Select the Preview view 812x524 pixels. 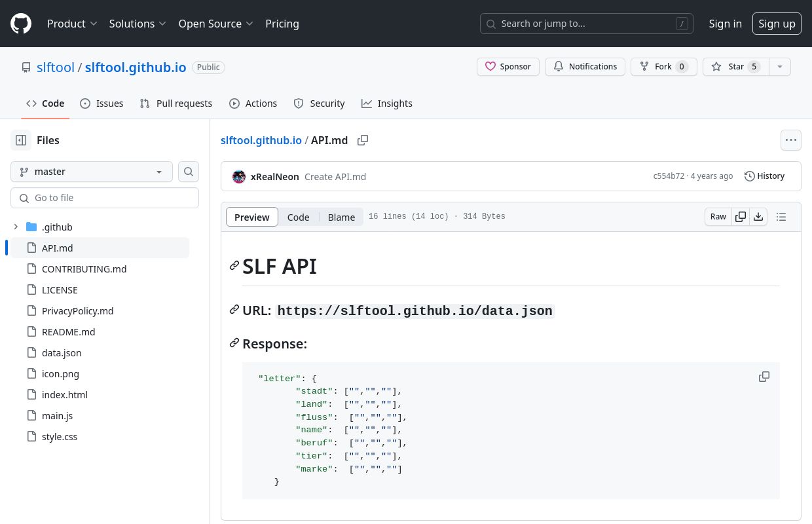252,217
